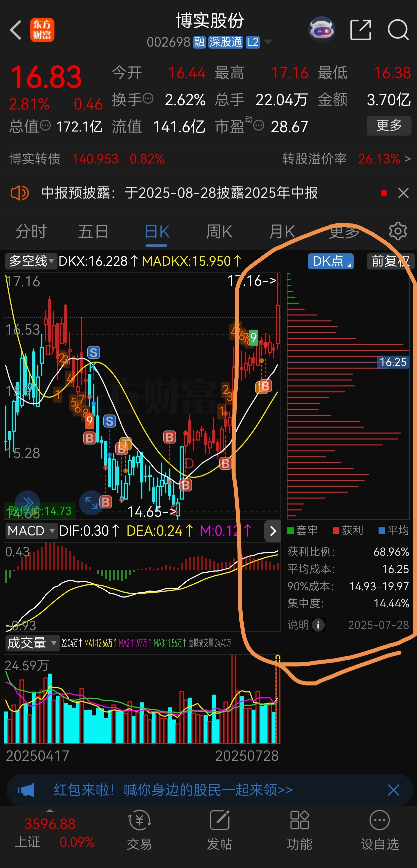
Task: Expand the stock code dropdown triangle
Action: (x=268, y=42)
